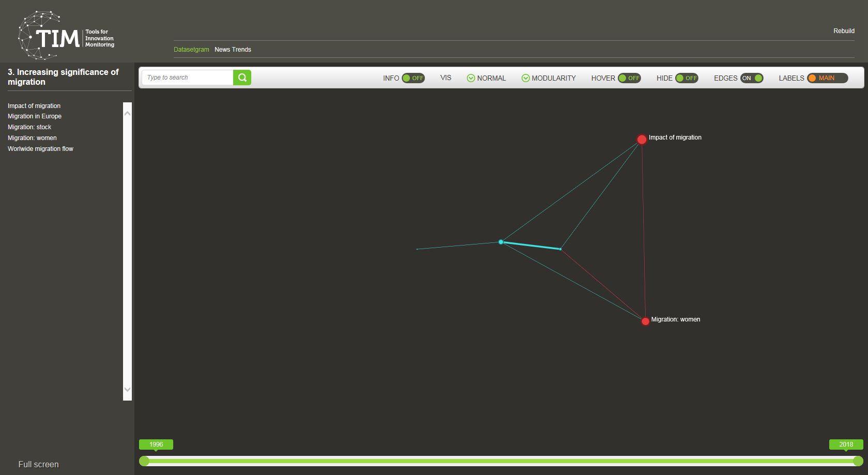
Task: Click the middle of the green timeline bar
Action: pos(501,461)
